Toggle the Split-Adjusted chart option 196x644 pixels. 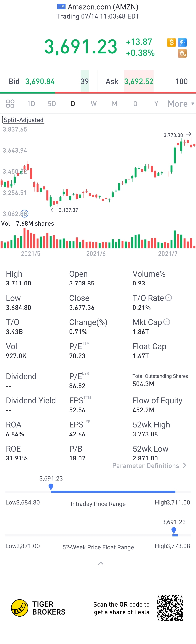(x=24, y=120)
